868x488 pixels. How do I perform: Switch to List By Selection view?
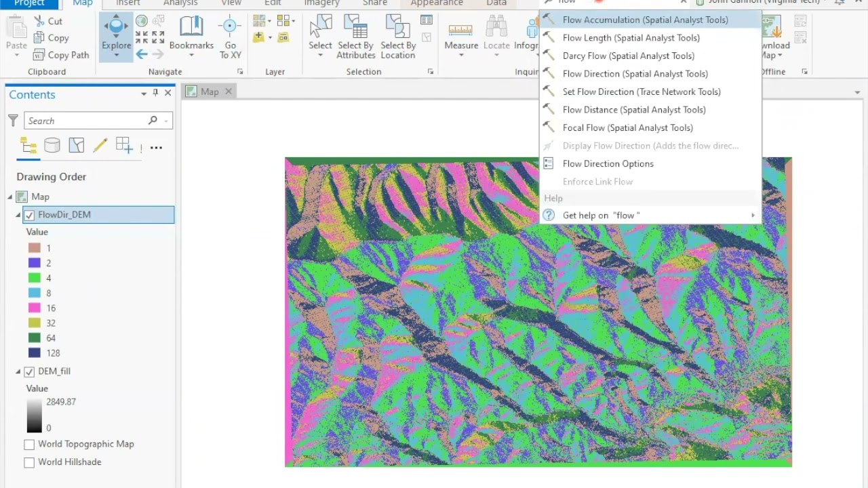pyautogui.click(x=77, y=145)
